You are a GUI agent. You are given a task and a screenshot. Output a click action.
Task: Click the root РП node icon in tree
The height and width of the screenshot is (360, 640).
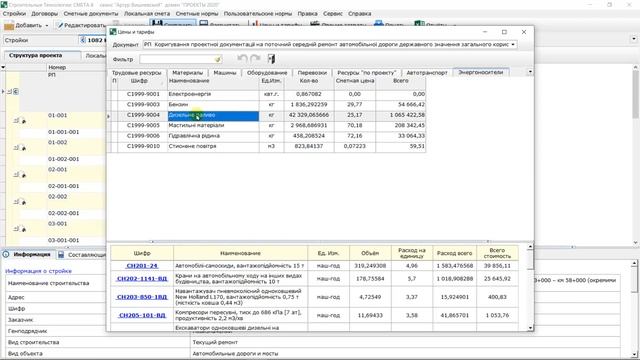tap(16, 91)
